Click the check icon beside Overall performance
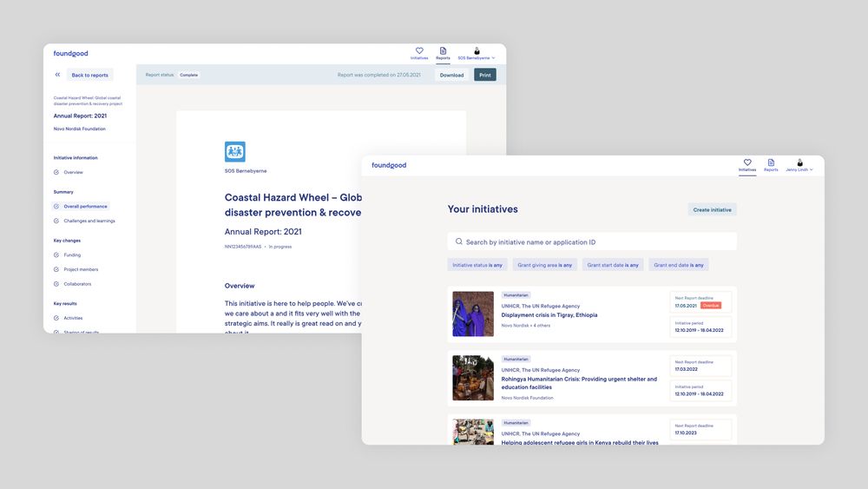 tap(56, 206)
